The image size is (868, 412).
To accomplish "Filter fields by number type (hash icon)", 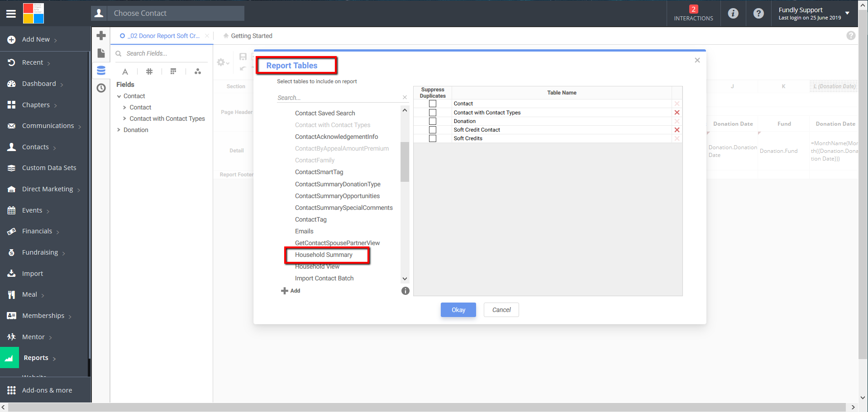I will (x=149, y=71).
